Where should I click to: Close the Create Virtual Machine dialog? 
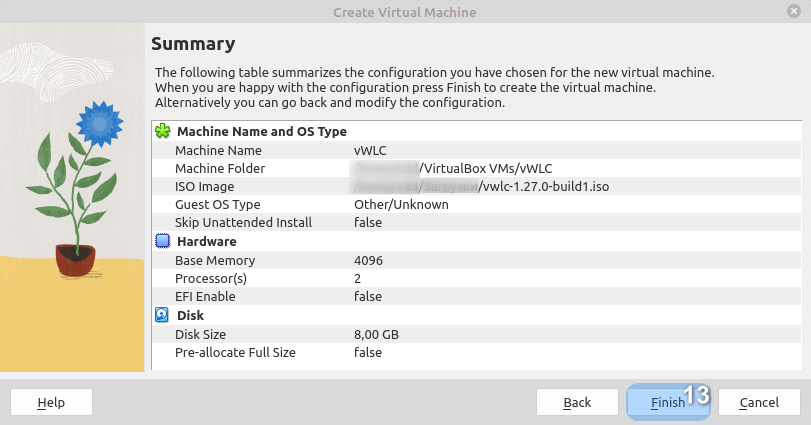792,12
